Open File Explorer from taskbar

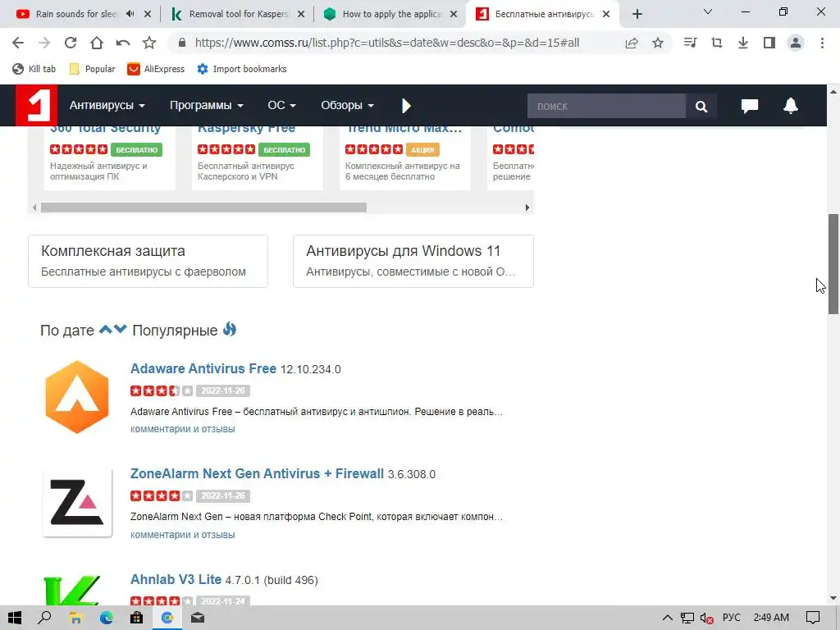(75, 618)
